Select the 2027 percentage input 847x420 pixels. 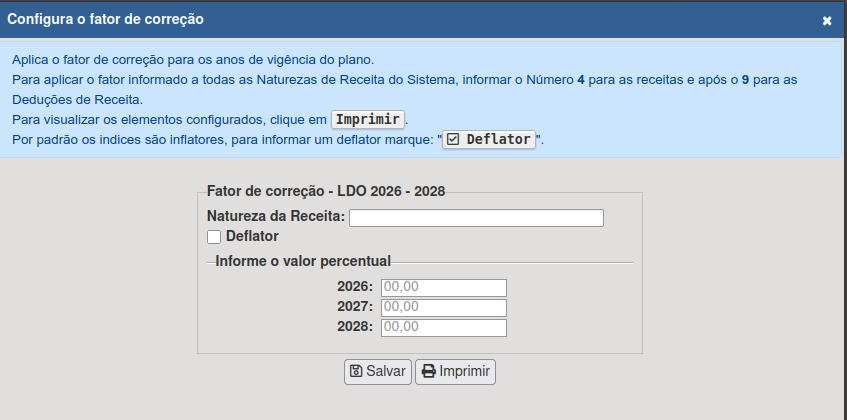pos(443,308)
